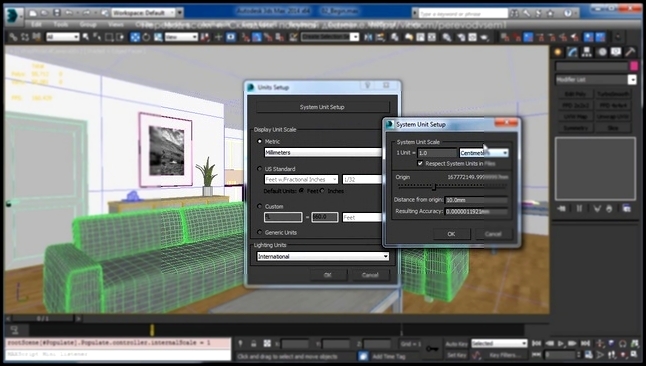
Task: Open the Edit menu
Action: pyautogui.click(x=37, y=25)
